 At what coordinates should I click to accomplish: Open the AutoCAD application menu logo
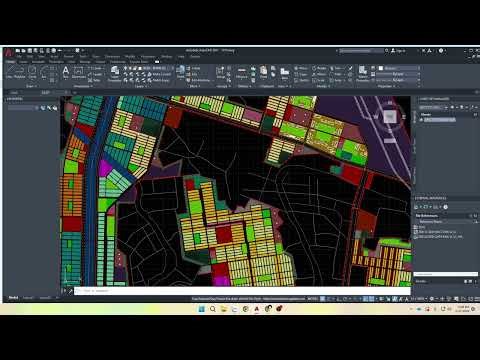click(8, 52)
